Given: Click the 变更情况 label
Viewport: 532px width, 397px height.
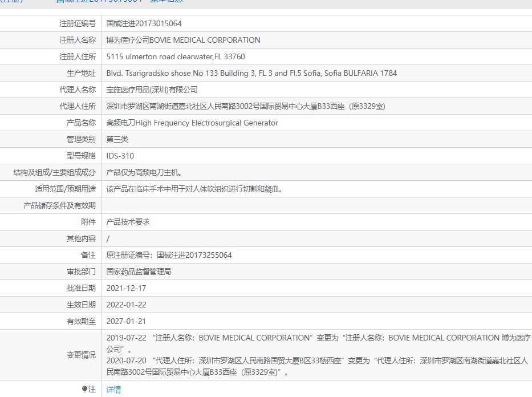Looking at the screenshot, I should pyautogui.click(x=82, y=355).
